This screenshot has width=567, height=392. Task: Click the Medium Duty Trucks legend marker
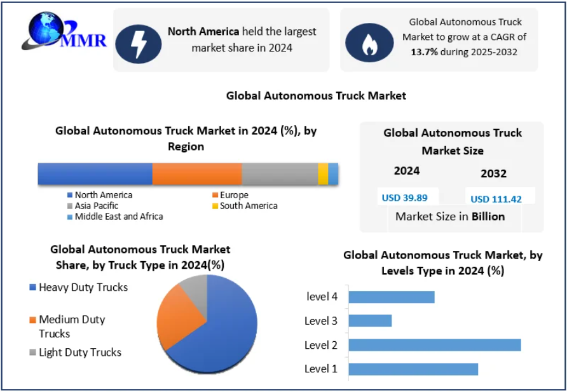[32, 320]
